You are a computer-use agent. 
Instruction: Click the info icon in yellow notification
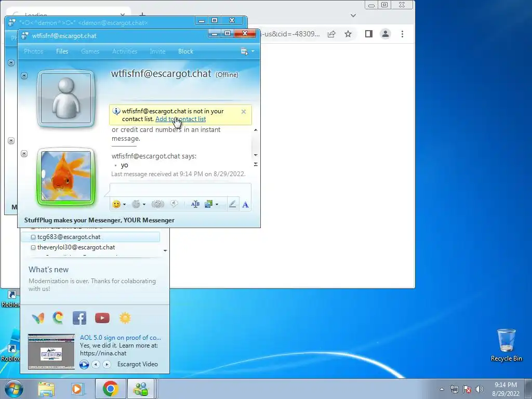[116, 111]
